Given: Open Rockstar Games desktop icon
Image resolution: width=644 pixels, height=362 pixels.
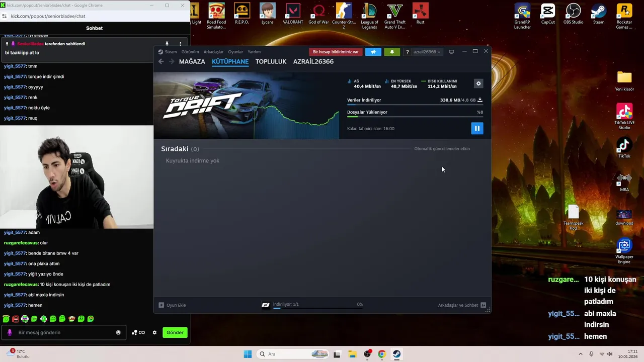Looking at the screenshot, I should [x=624, y=15].
